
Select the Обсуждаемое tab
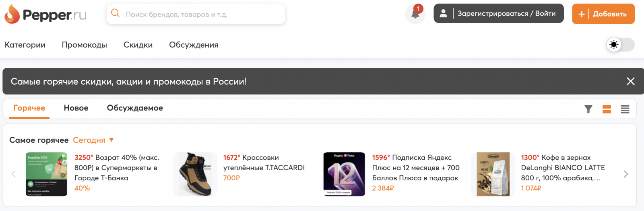[x=135, y=108]
